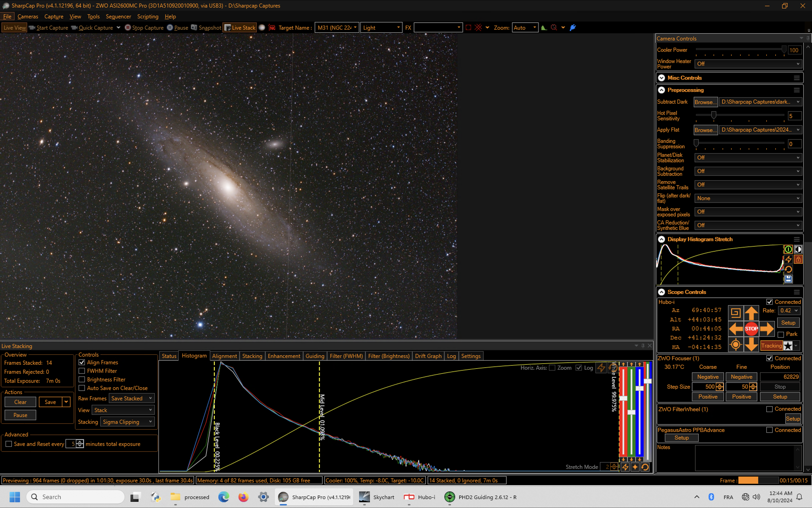
Task: Click the bottom live stack histogram reset icon
Action: [645, 467]
